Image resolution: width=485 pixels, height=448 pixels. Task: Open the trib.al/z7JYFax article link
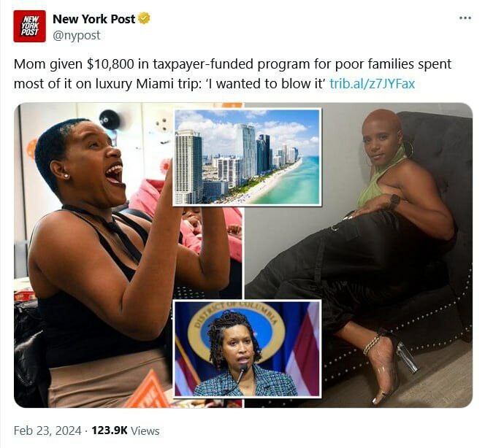tap(372, 84)
